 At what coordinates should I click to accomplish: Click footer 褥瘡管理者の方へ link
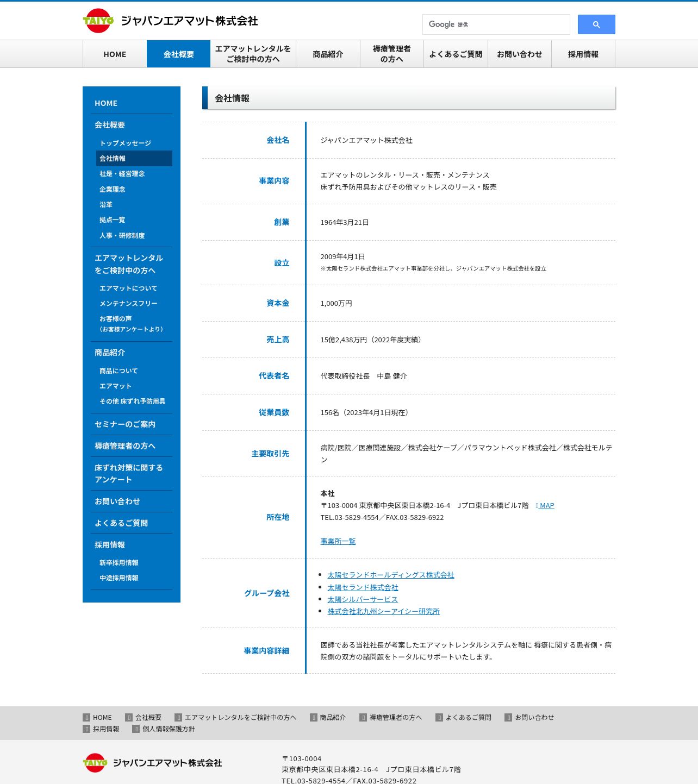pos(391,718)
